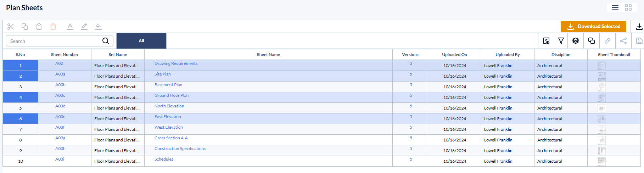The image size is (644, 173).
Task: Click the checklist view icon beside filter
Action: (x=546, y=41)
